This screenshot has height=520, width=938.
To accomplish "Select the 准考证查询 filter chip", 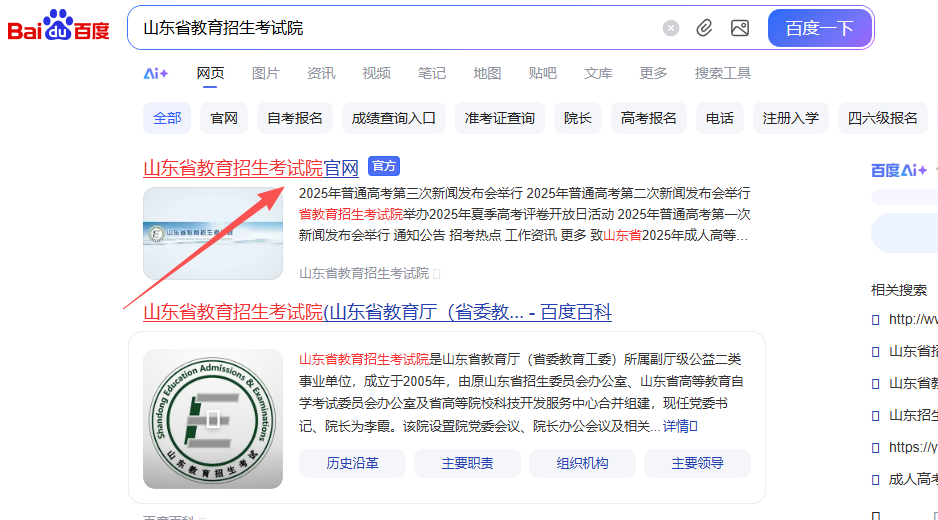I will pyautogui.click(x=499, y=118).
